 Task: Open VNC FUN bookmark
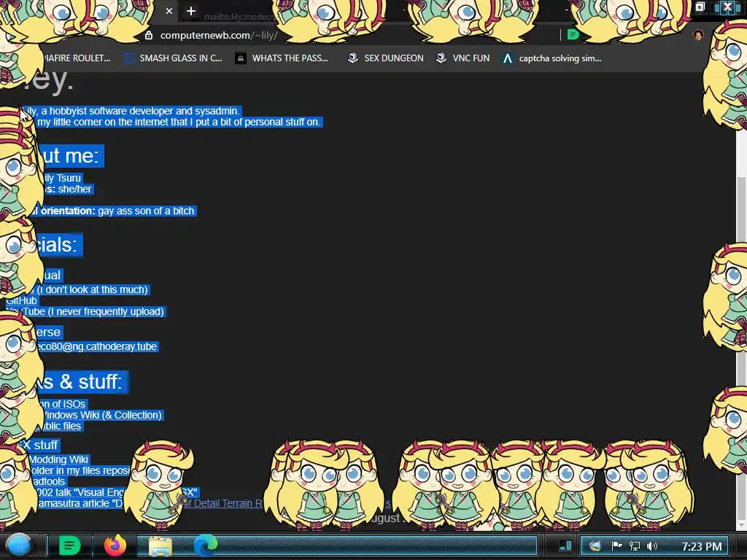(x=463, y=58)
